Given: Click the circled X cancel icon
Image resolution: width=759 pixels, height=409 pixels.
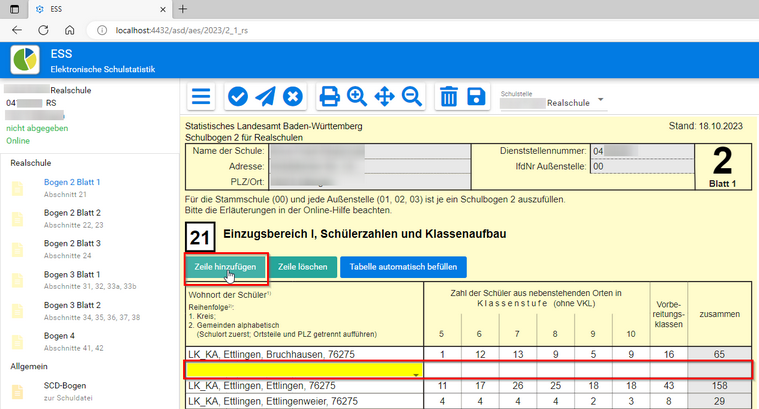Looking at the screenshot, I should [292, 97].
